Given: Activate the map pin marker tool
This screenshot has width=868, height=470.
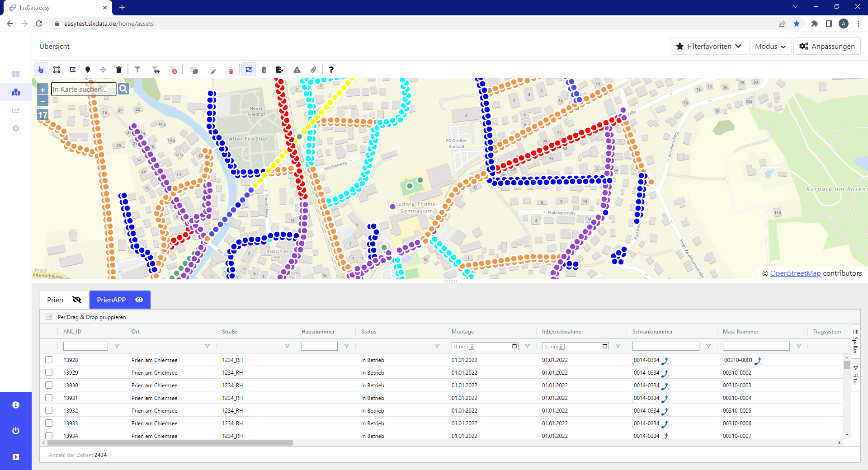Looking at the screenshot, I should coord(88,70).
